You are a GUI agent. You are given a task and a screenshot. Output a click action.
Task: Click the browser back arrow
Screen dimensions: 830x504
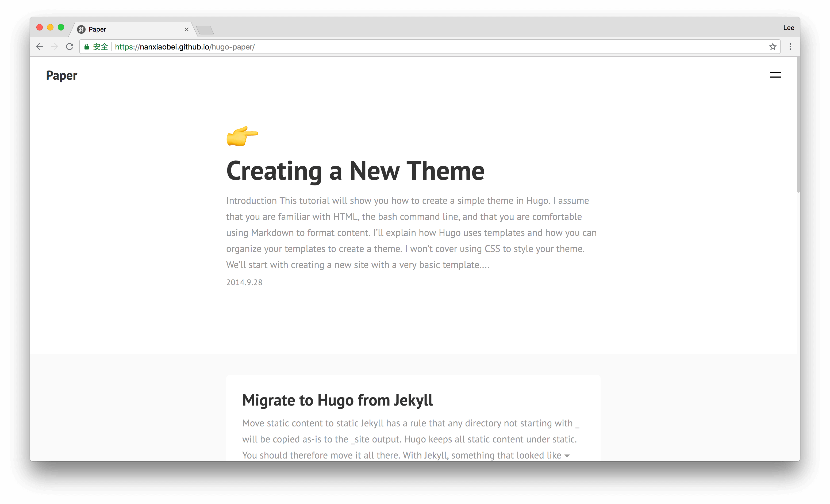(x=40, y=47)
